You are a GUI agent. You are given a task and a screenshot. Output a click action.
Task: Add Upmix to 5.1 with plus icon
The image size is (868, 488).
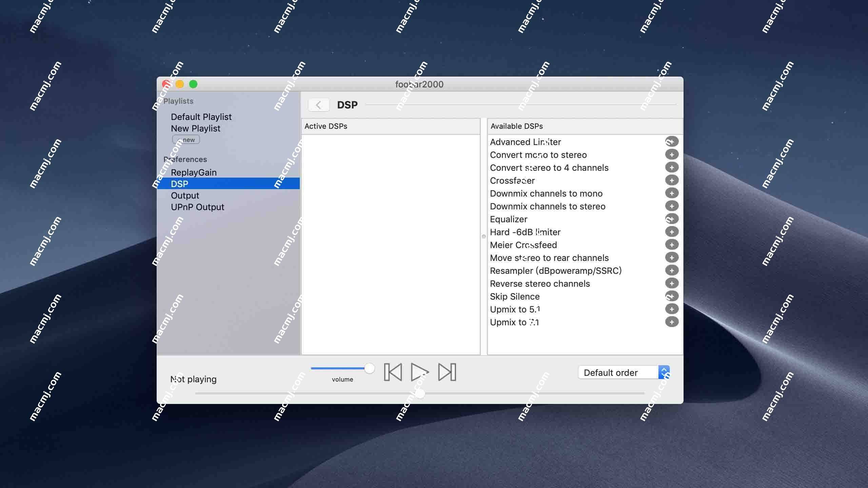click(x=672, y=309)
